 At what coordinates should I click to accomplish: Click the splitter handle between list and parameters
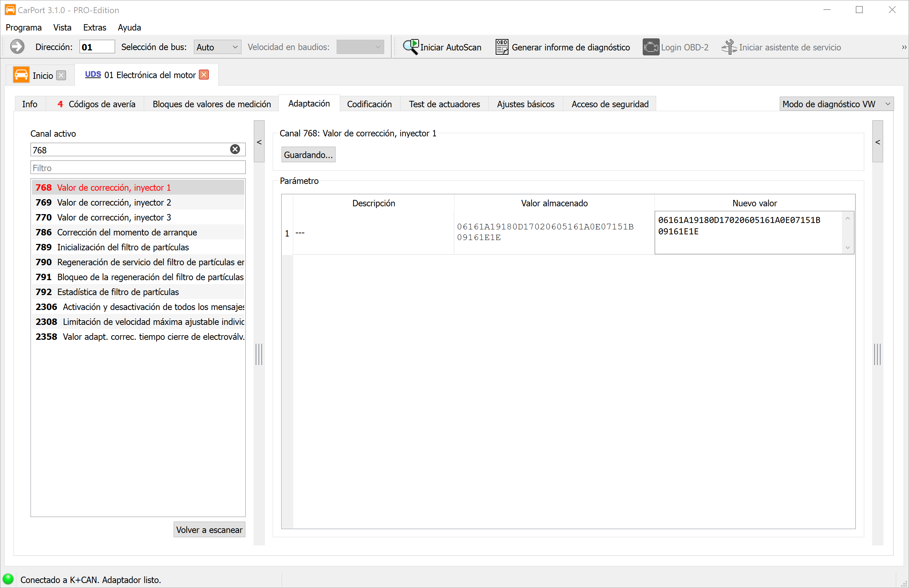[x=259, y=354]
